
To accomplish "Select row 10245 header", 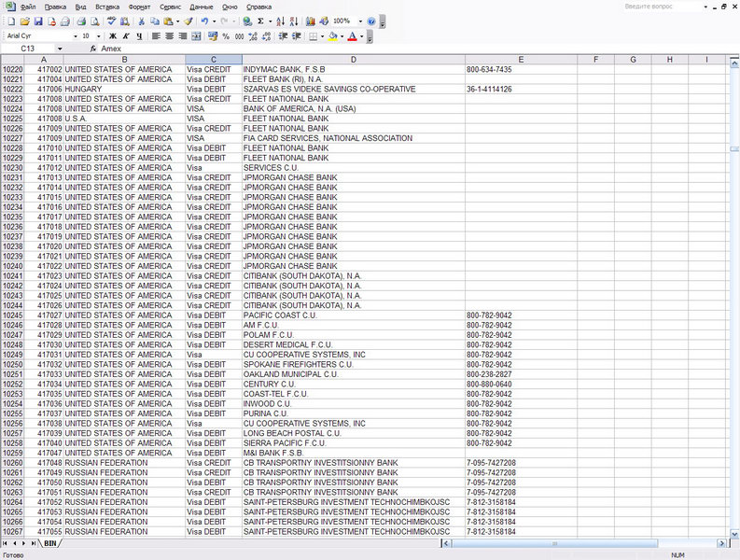I will click(x=13, y=315).
